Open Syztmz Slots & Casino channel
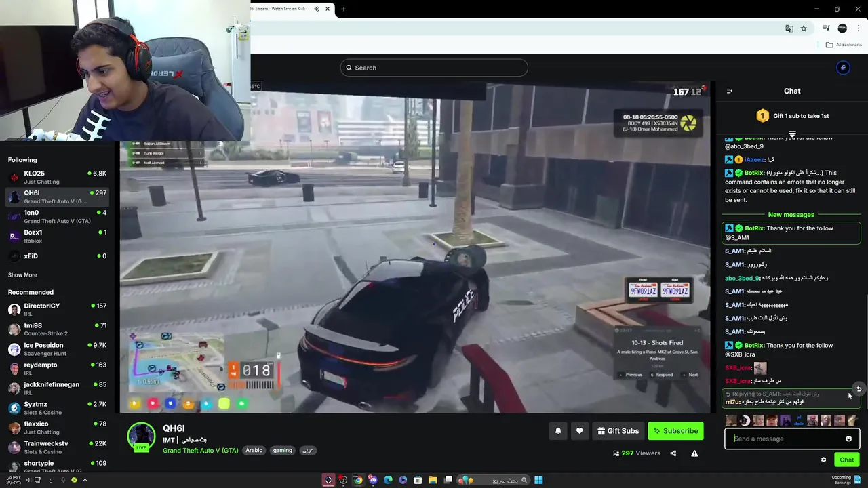Image resolution: width=868 pixels, height=488 pixels. pyautogui.click(x=57, y=408)
